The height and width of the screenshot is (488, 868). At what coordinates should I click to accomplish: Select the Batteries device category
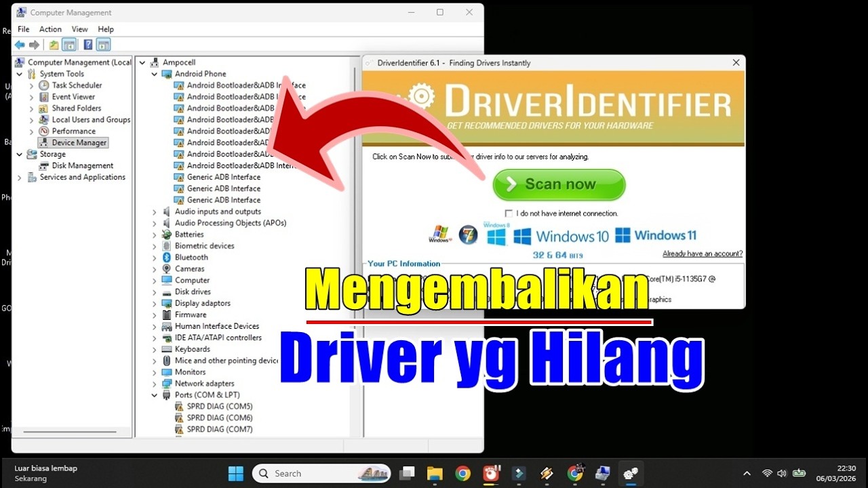(x=189, y=235)
